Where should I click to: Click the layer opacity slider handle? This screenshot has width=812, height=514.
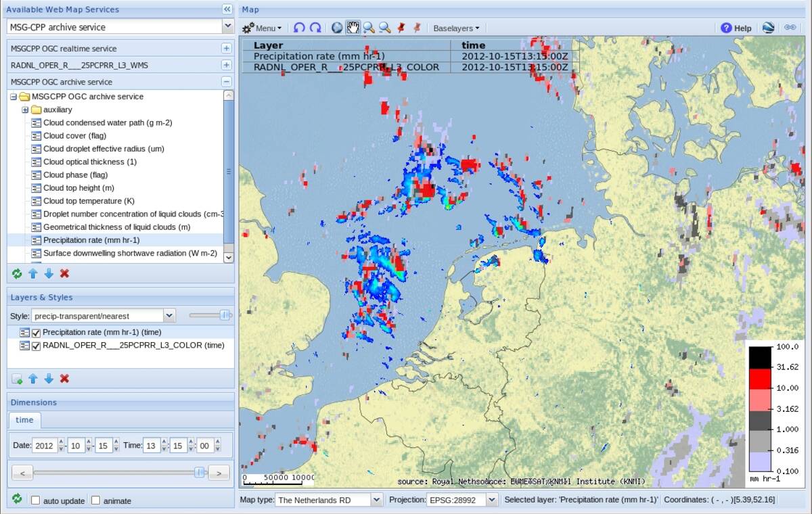tap(225, 315)
